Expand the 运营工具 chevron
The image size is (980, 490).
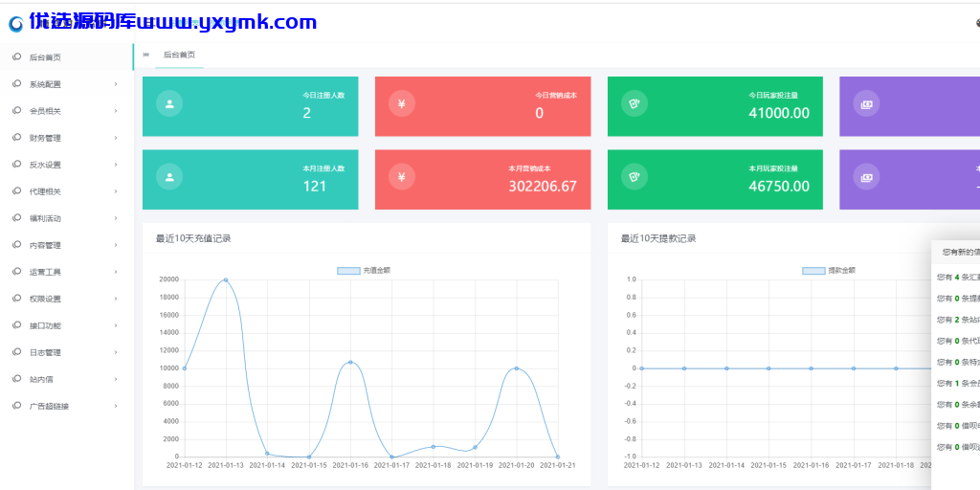116,272
